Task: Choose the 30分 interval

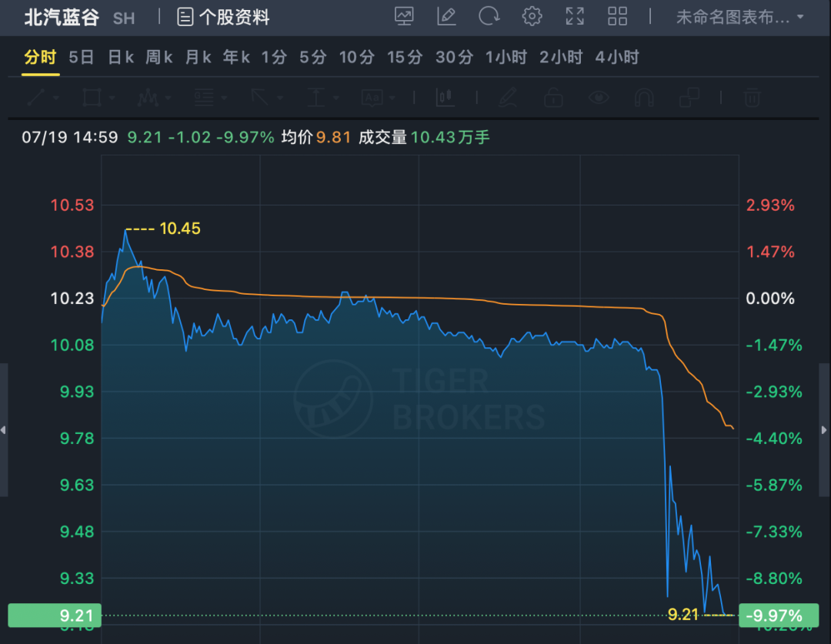Action: 454,57
